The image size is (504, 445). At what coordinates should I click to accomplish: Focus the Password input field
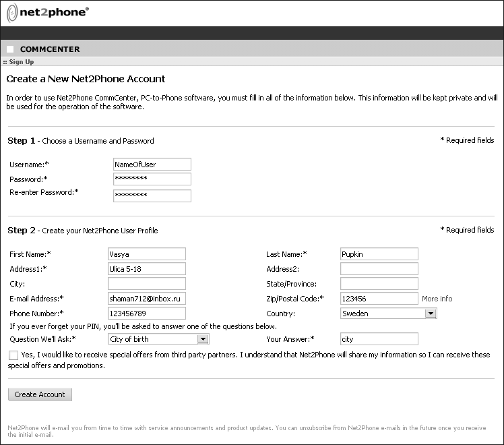click(x=152, y=179)
